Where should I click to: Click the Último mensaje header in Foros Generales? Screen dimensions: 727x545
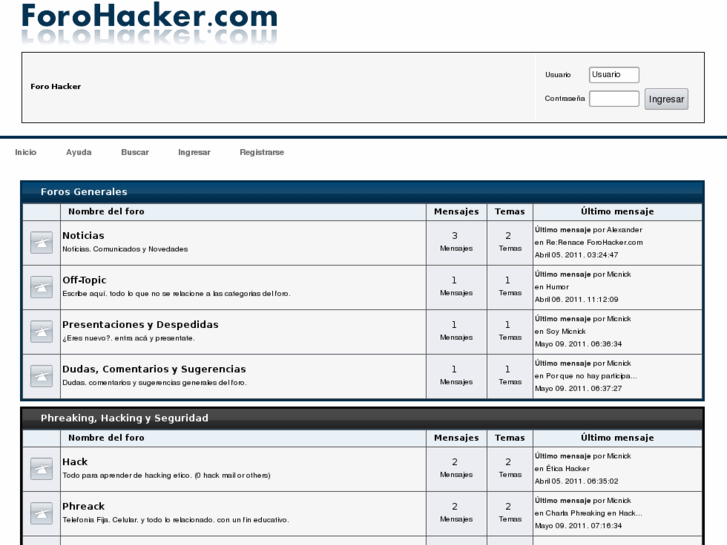click(x=617, y=212)
